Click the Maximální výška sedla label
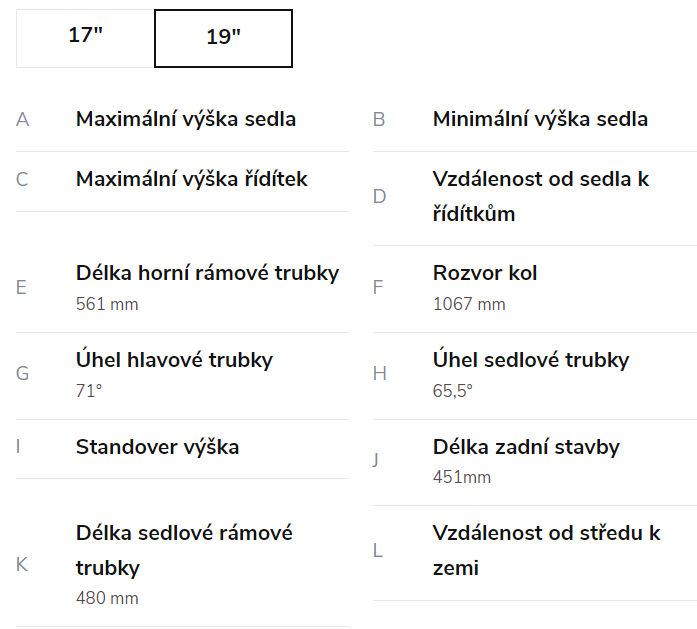Viewport: 697px width, 629px height. pyautogui.click(x=186, y=120)
